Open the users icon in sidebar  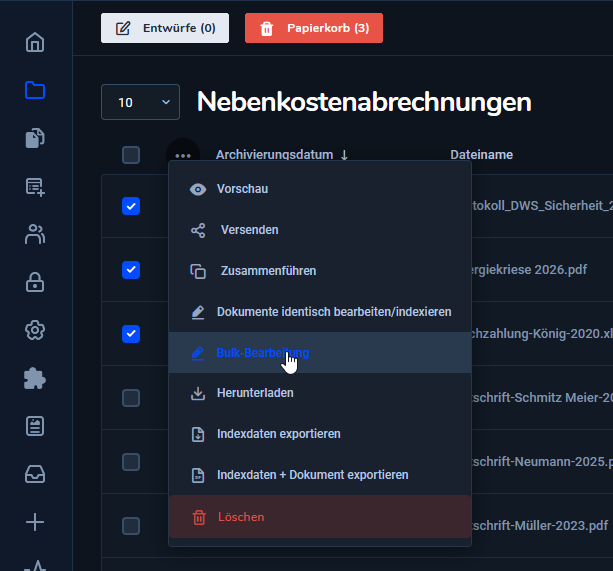click(x=35, y=234)
